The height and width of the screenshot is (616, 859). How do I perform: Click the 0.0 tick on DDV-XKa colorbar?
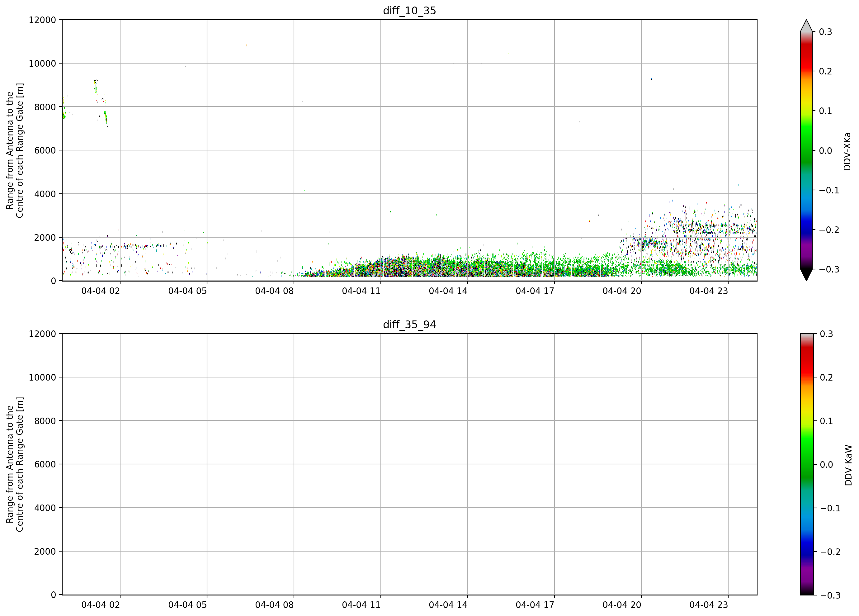pyautogui.click(x=825, y=151)
